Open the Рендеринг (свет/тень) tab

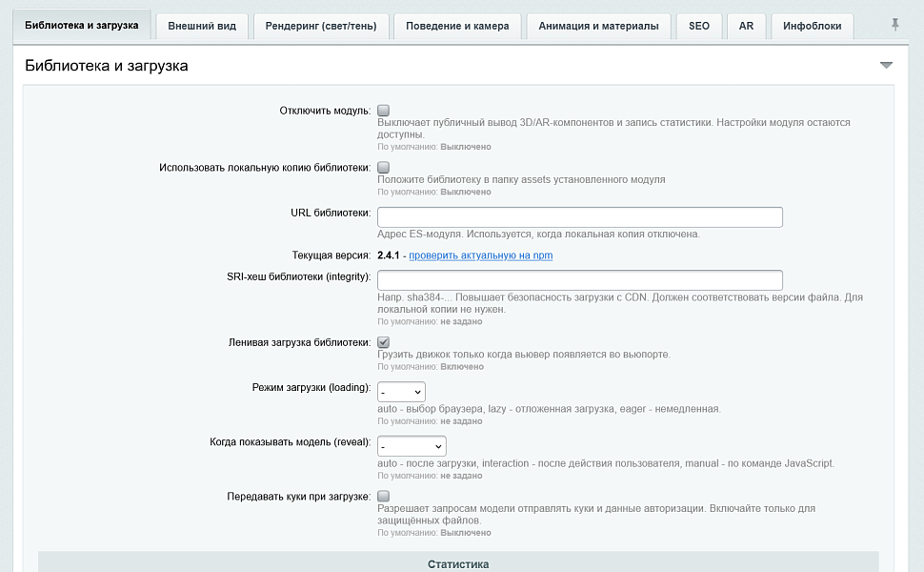tap(321, 26)
